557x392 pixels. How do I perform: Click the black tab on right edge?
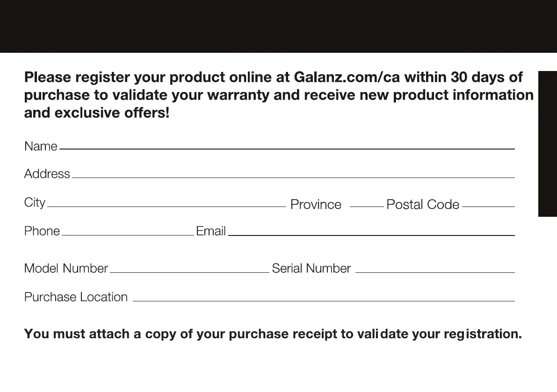click(x=547, y=143)
